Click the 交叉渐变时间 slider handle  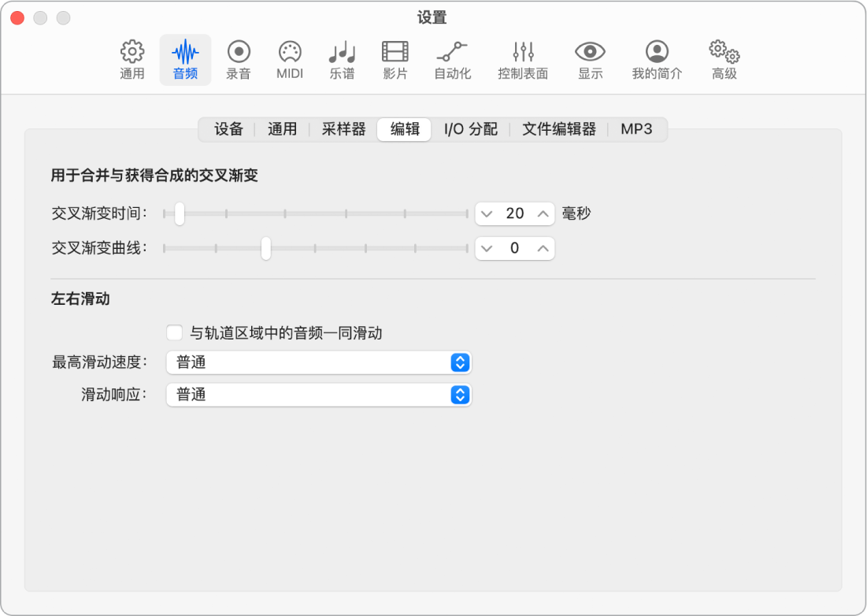(x=180, y=214)
